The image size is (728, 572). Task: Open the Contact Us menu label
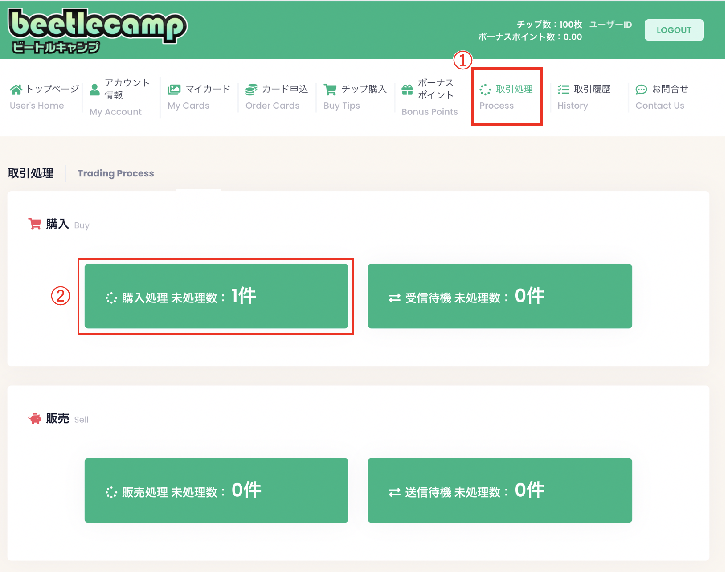(x=659, y=106)
